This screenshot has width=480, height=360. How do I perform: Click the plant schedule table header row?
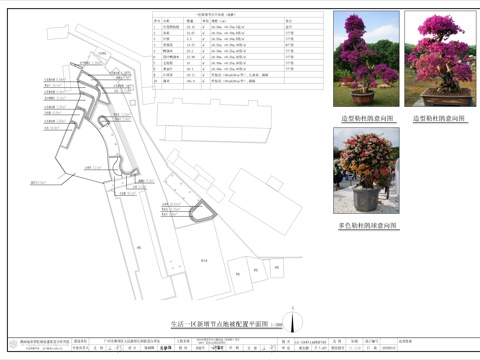[x=238, y=21]
